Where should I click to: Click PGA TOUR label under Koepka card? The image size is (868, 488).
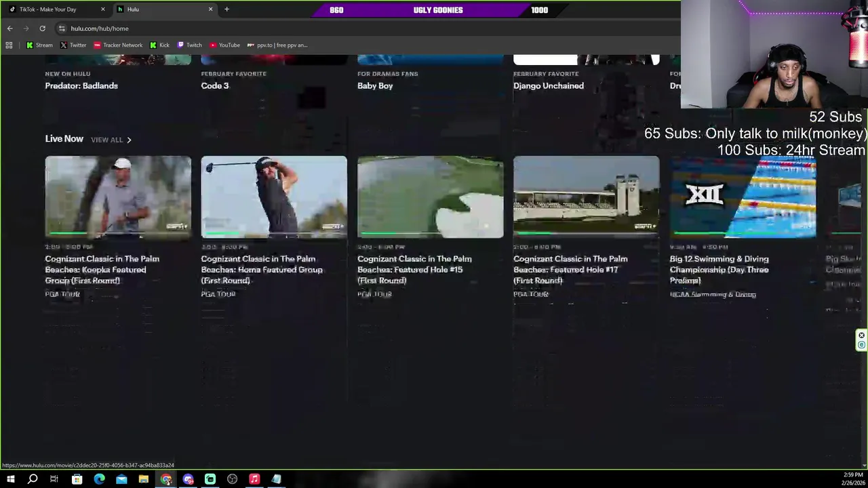[62, 295]
